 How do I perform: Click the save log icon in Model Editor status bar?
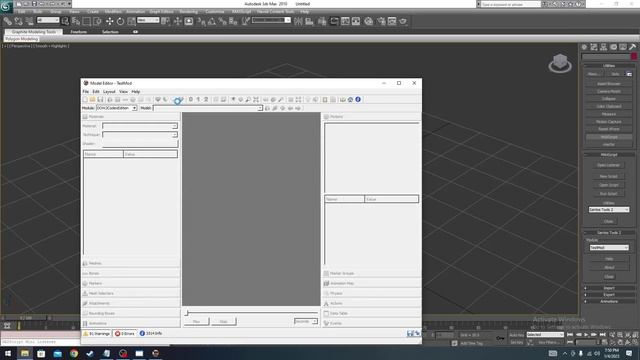pos(410,333)
